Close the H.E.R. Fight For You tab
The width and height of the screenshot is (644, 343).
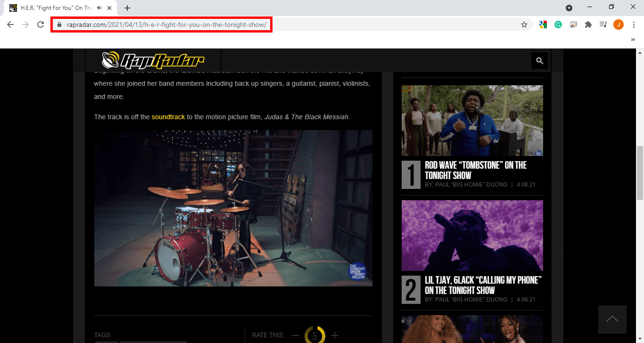tap(110, 8)
